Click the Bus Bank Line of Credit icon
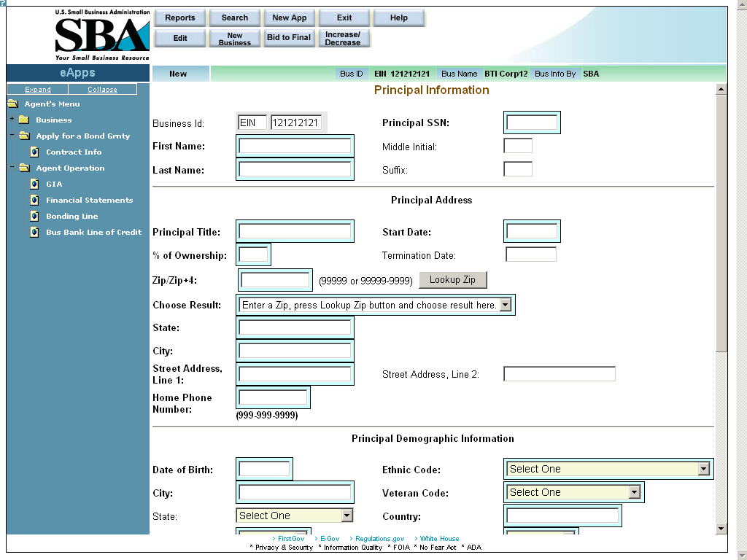 tap(34, 232)
